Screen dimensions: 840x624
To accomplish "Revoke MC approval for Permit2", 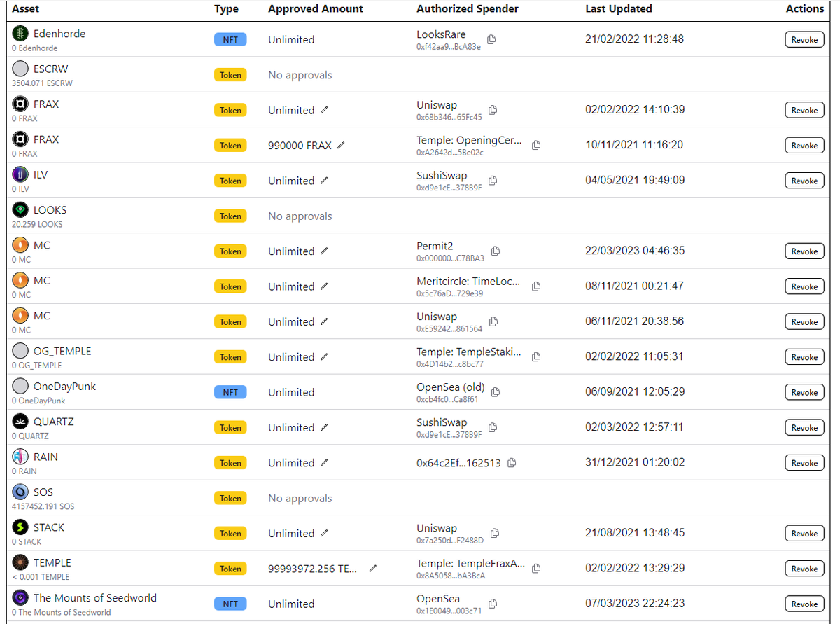I will tap(804, 251).
